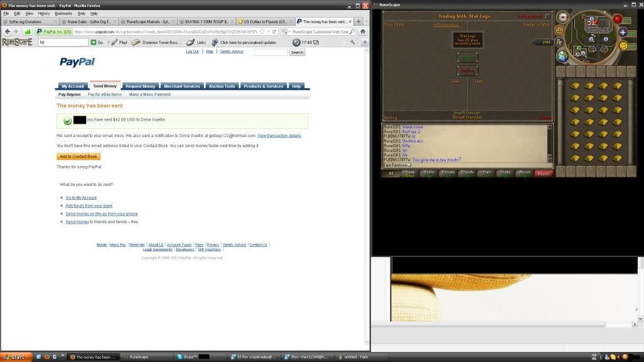Open URL history dropdown arrow
644x362 pixels.
tap(268, 31)
